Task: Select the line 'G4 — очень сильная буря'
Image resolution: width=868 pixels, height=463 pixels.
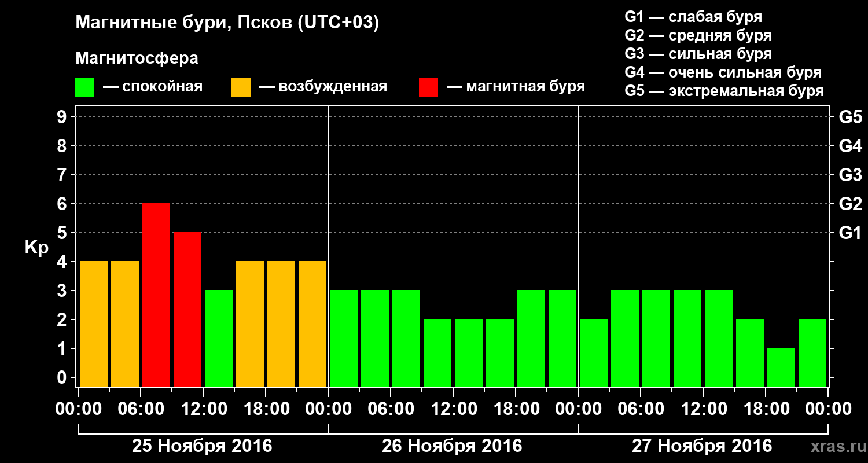Action: point(723,72)
